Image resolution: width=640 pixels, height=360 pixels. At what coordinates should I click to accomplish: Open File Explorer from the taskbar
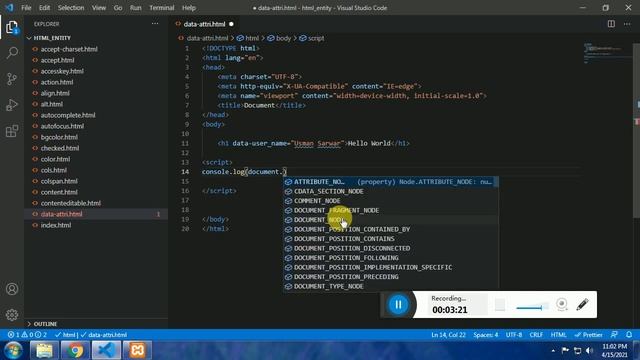(44, 350)
